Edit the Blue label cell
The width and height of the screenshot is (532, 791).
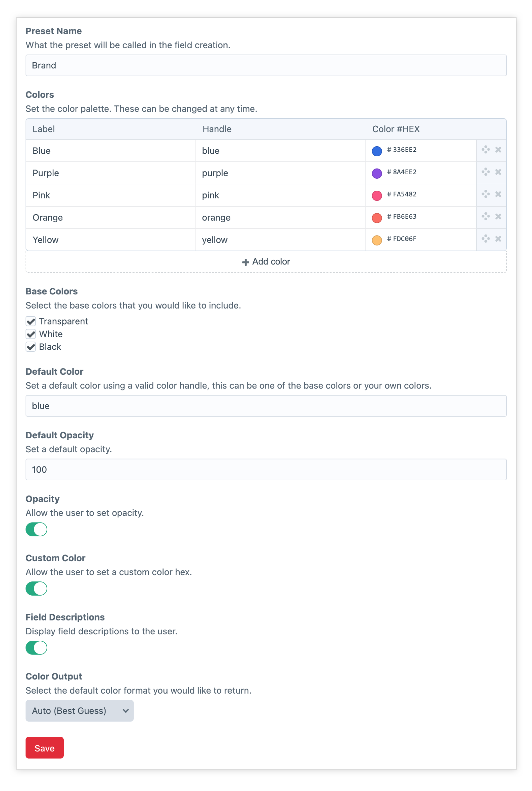111,151
